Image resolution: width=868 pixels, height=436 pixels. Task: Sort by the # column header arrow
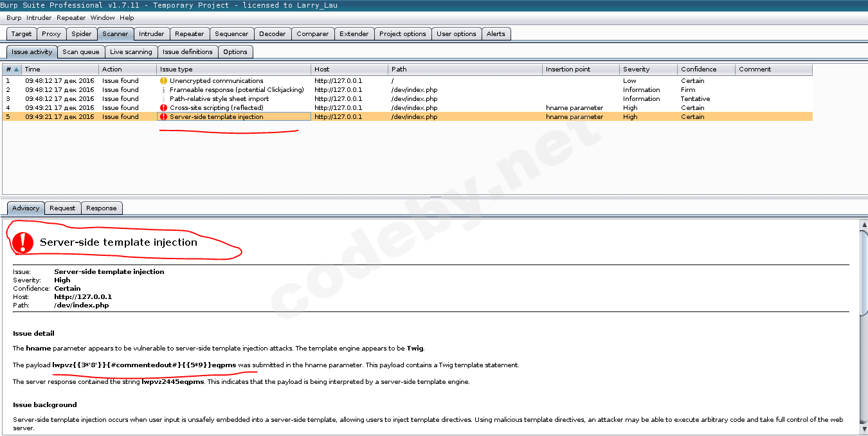tap(15, 69)
